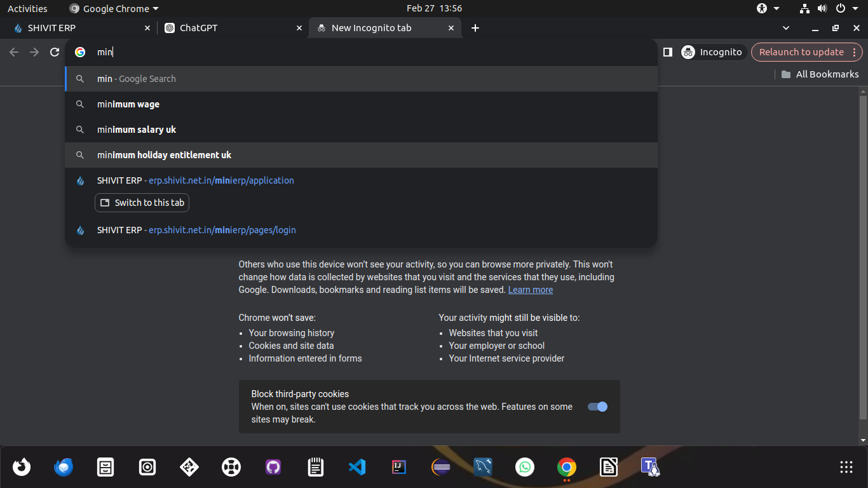868x488 pixels.
Task: Launch MySQL Workbench from the dock
Action: pos(483,468)
